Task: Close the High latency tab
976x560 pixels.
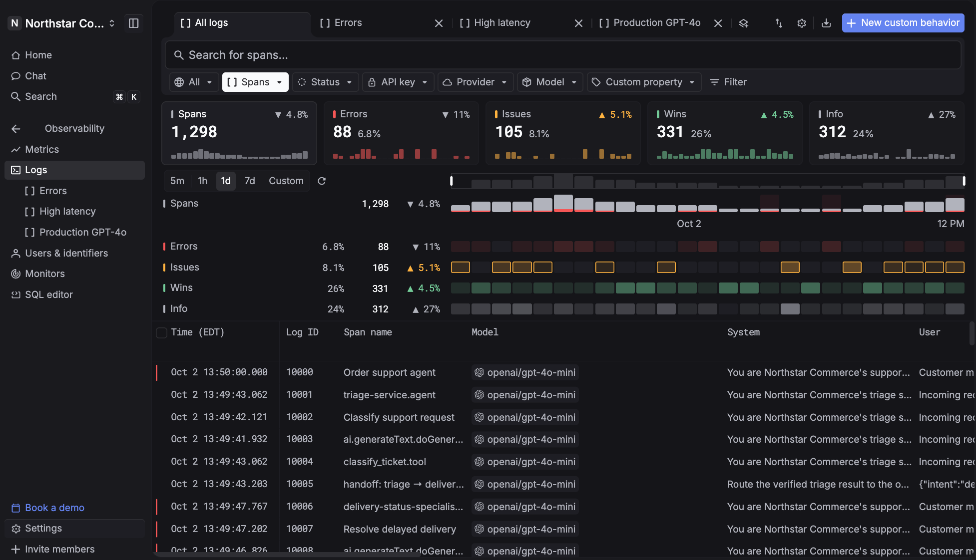Action: [578, 23]
